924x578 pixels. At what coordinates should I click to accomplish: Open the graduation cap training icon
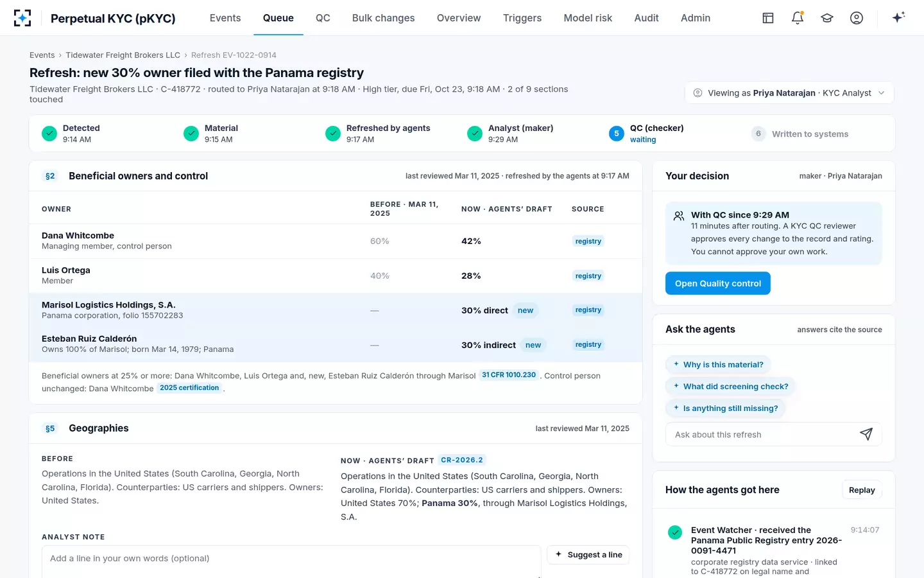[827, 18]
